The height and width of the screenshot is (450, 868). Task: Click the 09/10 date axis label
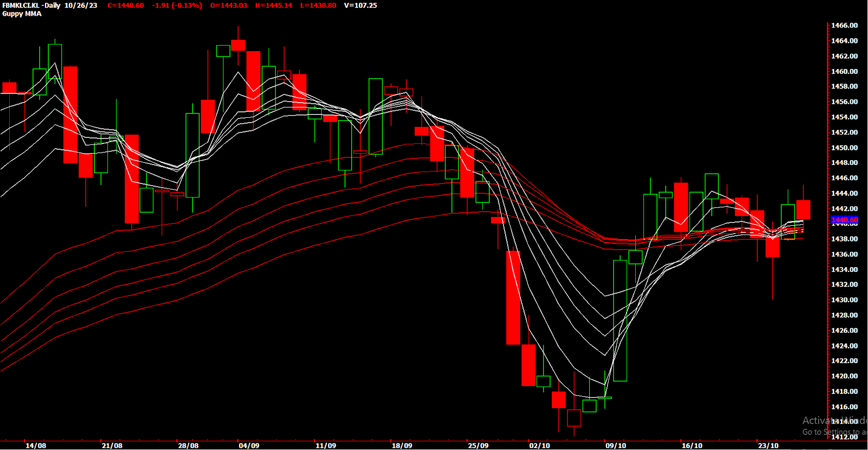tap(616, 446)
